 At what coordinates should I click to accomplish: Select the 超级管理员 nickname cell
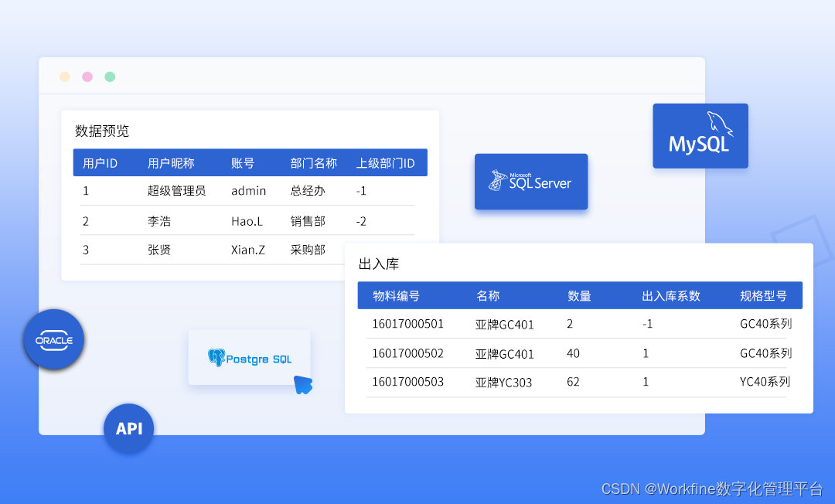pyautogui.click(x=177, y=190)
